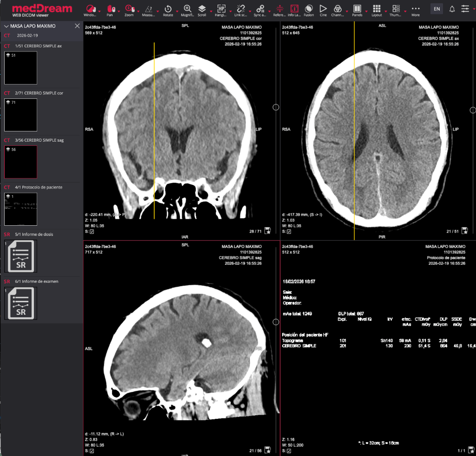This screenshot has width=476, height=456.
Task: Select series label 1/51 CEREBRO SIMPLE ax
Action: click(x=38, y=46)
